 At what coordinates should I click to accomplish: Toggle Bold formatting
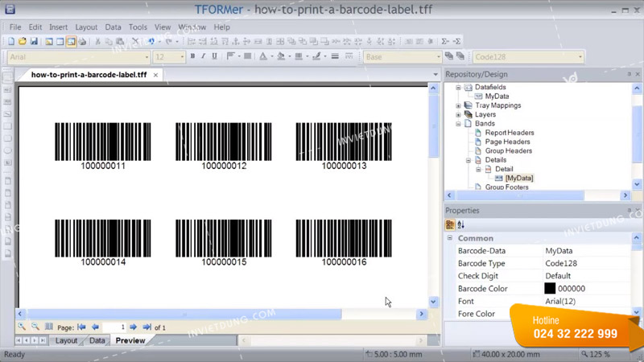[x=192, y=56]
